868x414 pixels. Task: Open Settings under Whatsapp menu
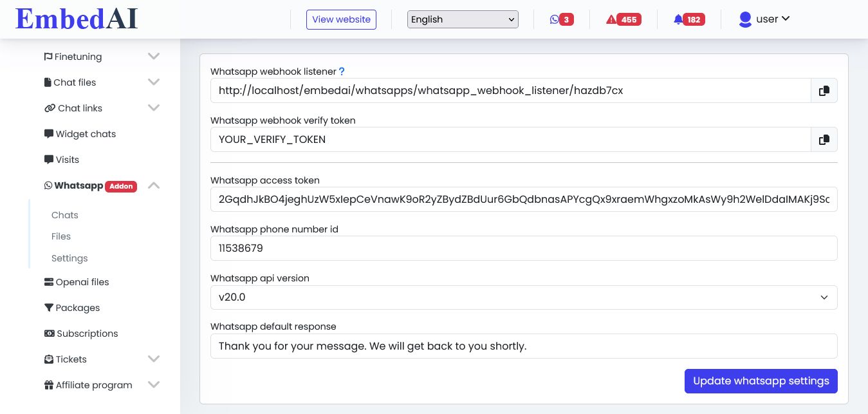pos(69,258)
